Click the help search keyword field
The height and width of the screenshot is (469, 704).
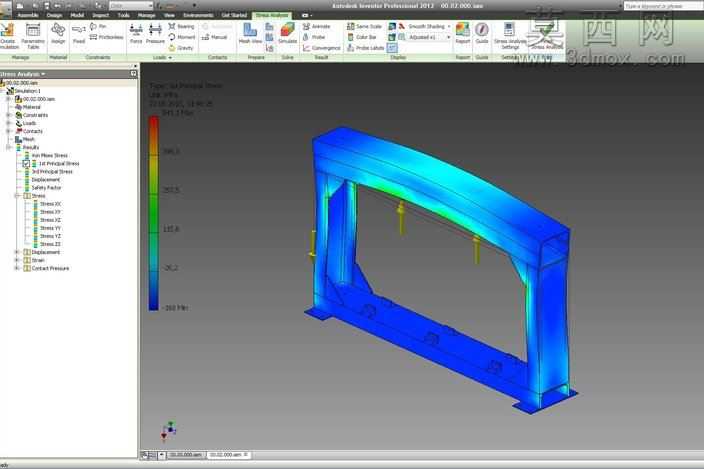(x=664, y=6)
